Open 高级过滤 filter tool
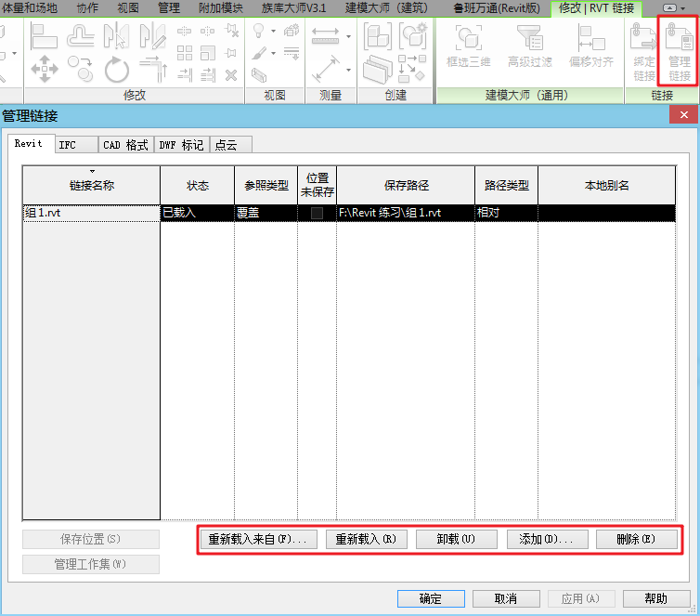Screen dimensions: 700x616 [x=529, y=46]
